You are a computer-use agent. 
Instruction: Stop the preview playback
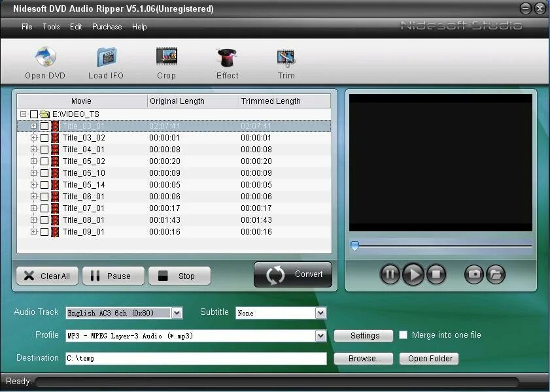[x=436, y=274]
